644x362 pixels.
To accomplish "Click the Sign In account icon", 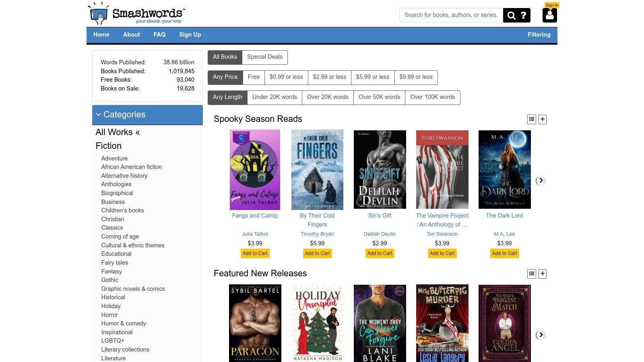I will click(x=549, y=15).
